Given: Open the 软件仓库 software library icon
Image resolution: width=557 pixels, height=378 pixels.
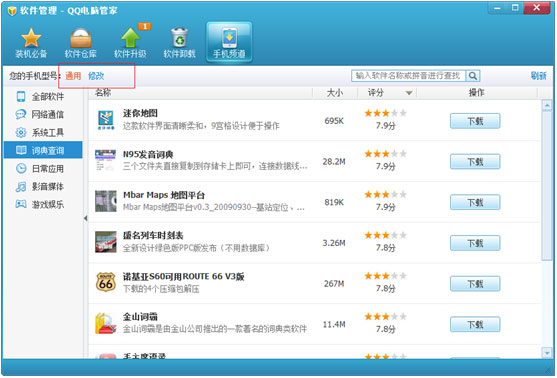Looking at the screenshot, I should pyautogui.click(x=81, y=43).
